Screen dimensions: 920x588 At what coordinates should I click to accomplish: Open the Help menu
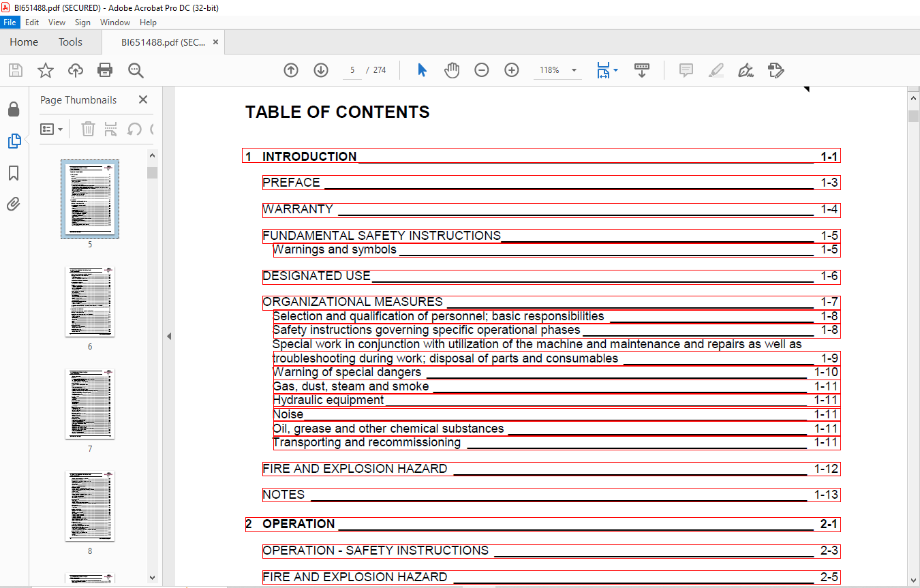(x=148, y=22)
